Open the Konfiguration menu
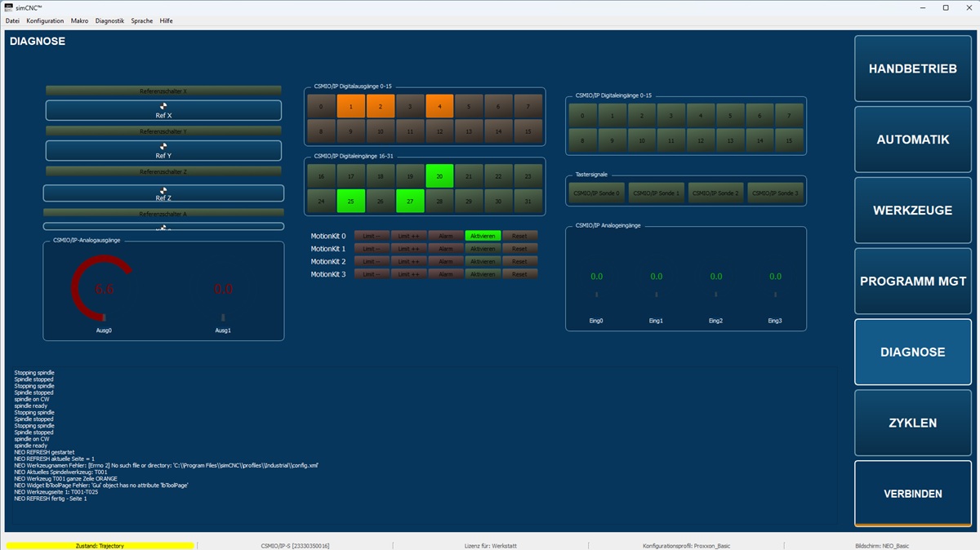This screenshot has height=550, width=980. (x=45, y=20)
